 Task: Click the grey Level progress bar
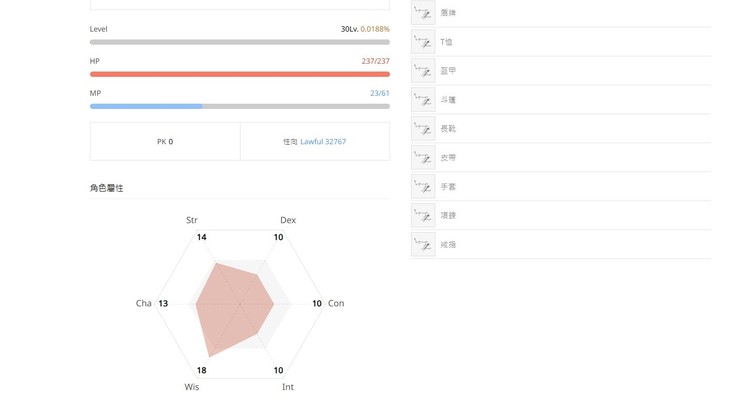click(240, 42)
